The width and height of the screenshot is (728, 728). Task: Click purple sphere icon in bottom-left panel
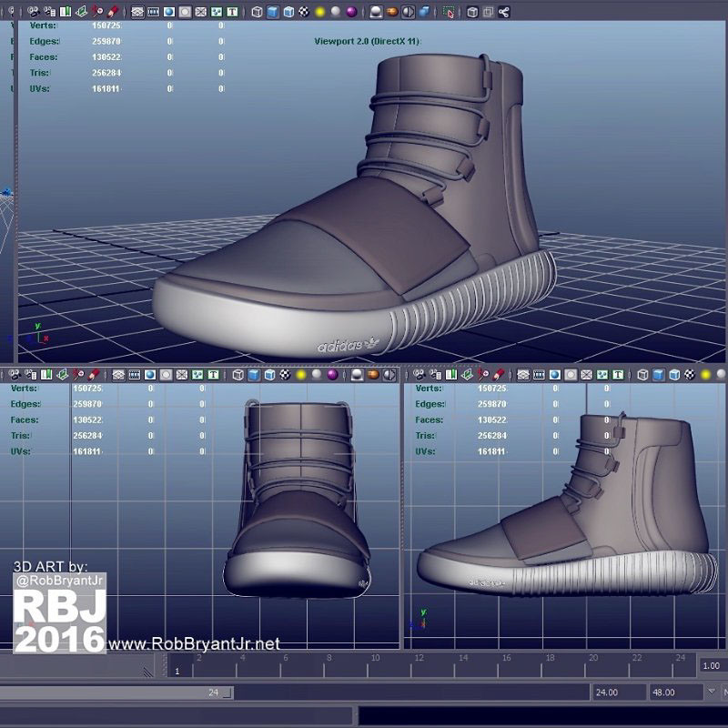pos(332,375)
